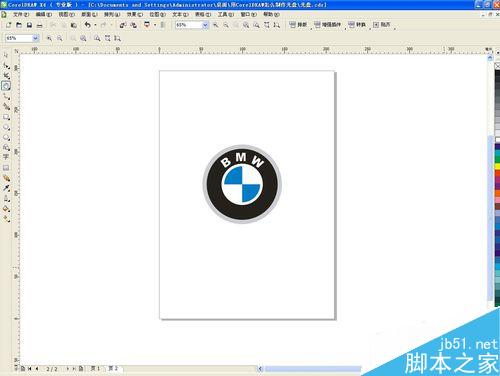Pick the red swatch in color palette

coord(497,173)
